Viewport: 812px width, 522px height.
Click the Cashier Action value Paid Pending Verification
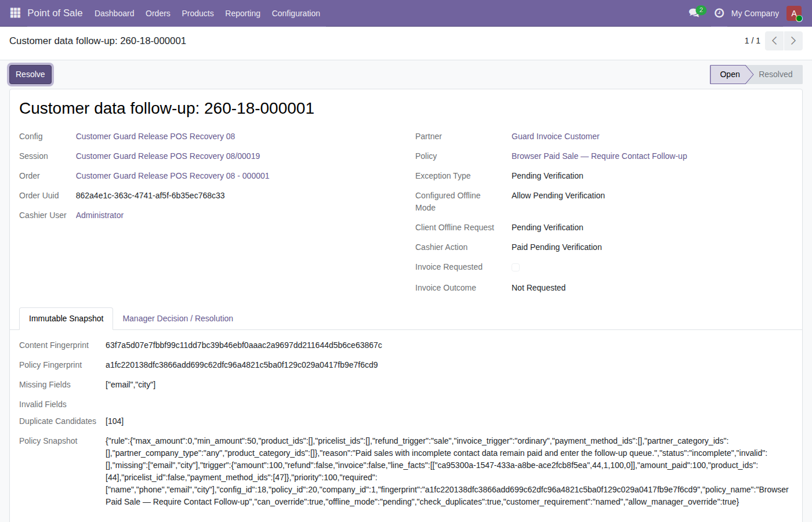click(x=557, y=247)
